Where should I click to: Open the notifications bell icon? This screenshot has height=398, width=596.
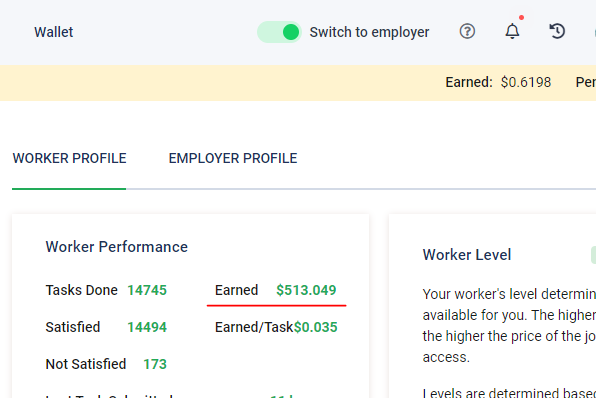coord(512,32)
